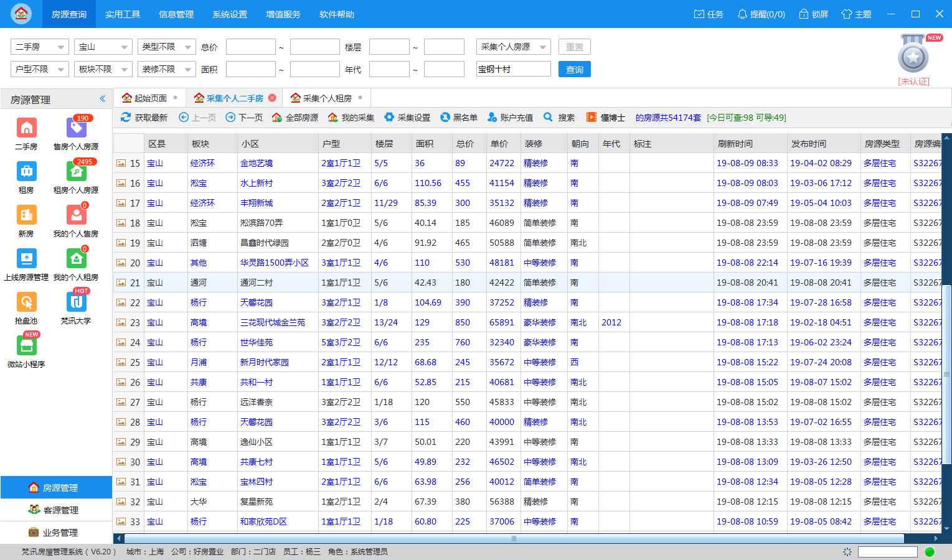Open 客源管理 in the bottom navigation

point(56,510)
